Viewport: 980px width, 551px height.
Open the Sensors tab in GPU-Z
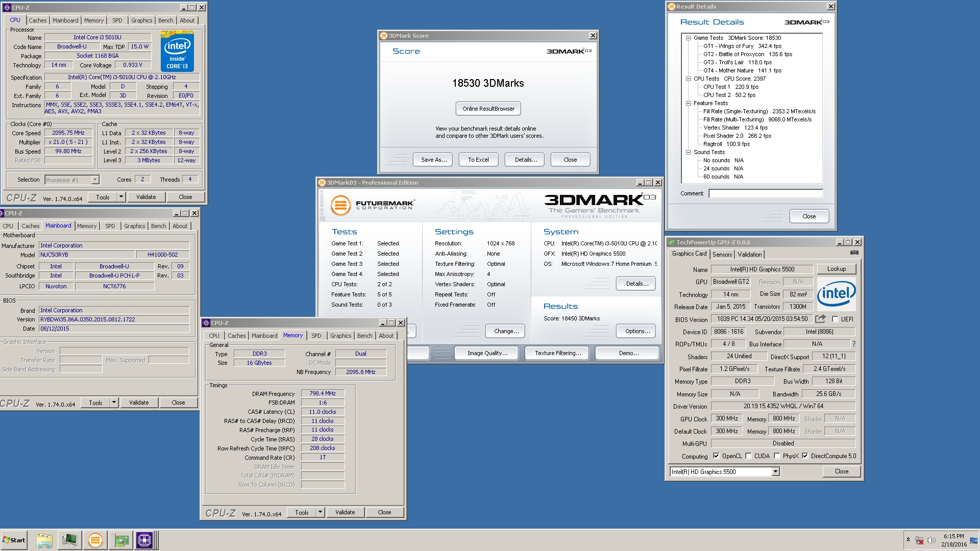pos(722,254)
